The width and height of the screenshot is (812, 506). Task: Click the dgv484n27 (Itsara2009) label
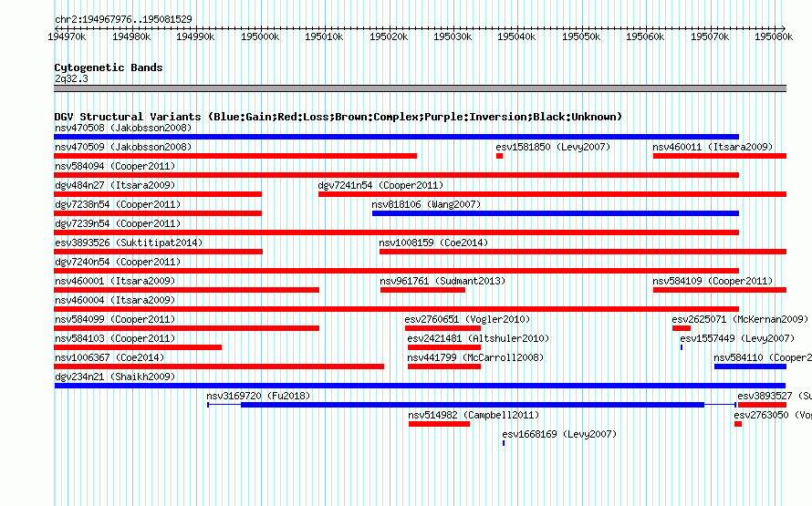(x=115, y=185)
